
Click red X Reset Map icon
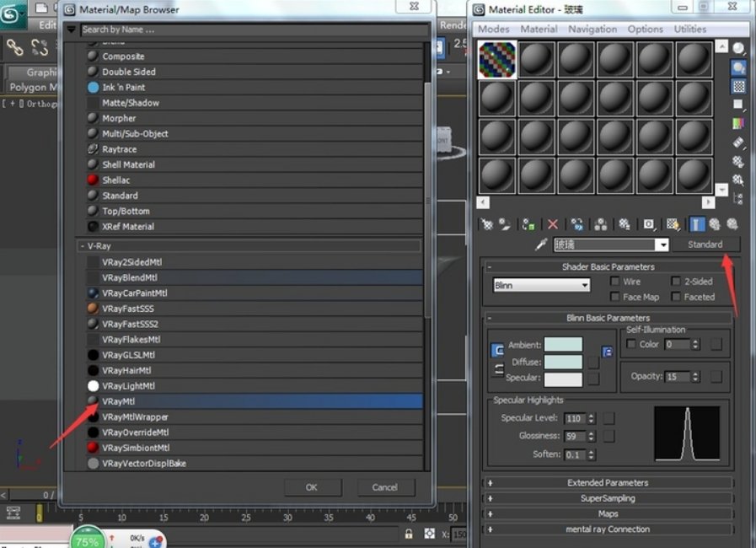pyautogui.click(x=553, y=224)
